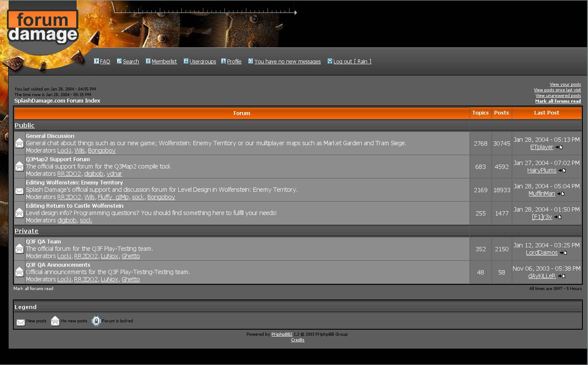This screenshot has width=588, height=365.
Task: Check 'You have no new messages' inbox
Action: (288, 62)
